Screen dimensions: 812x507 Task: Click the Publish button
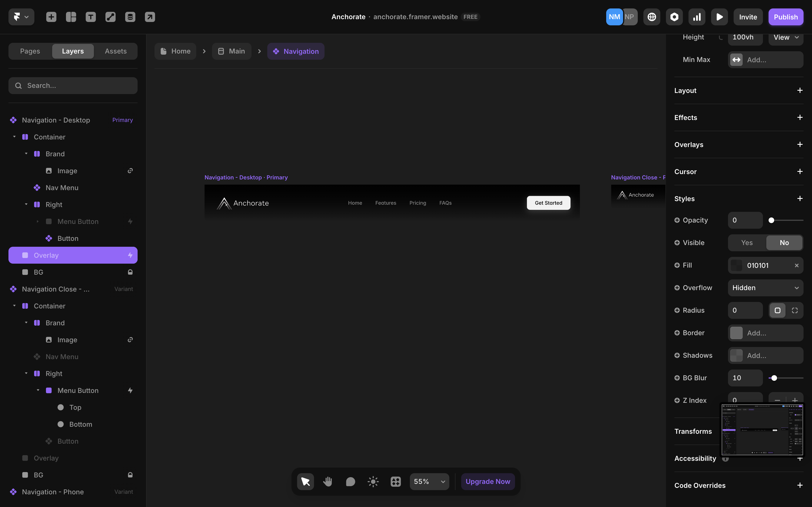[785, 17]
